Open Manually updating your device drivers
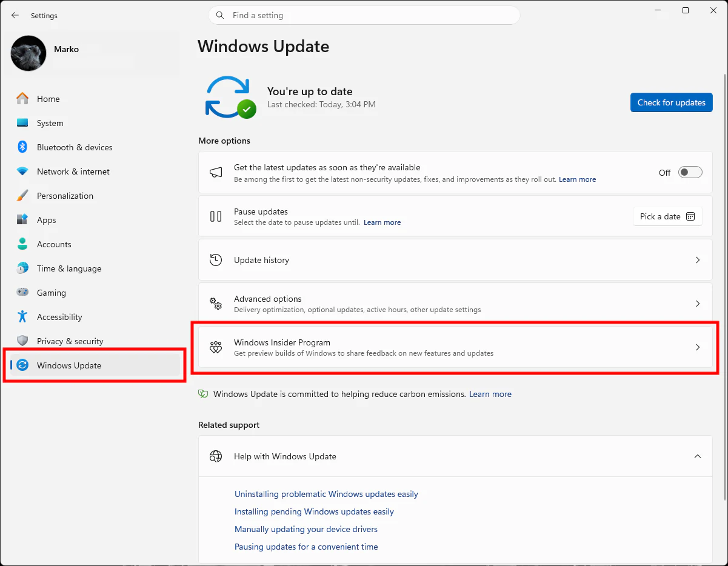Viewport: 728px width, 566px height. pos(306,529)
